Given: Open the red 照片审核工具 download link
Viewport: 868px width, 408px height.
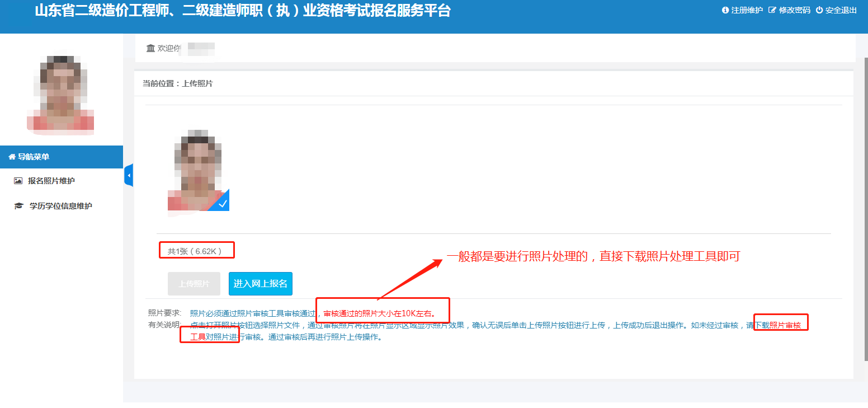Looking at the screenshot, I should [785, 325].
